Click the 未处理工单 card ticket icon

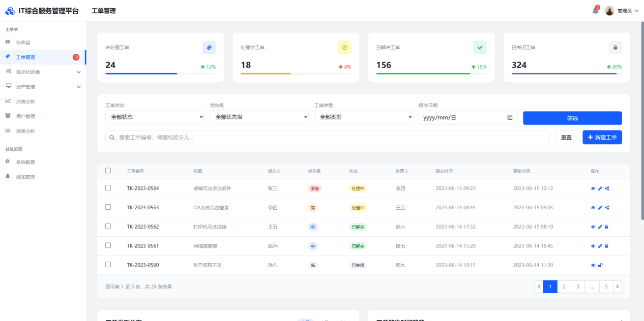[209, 47]
